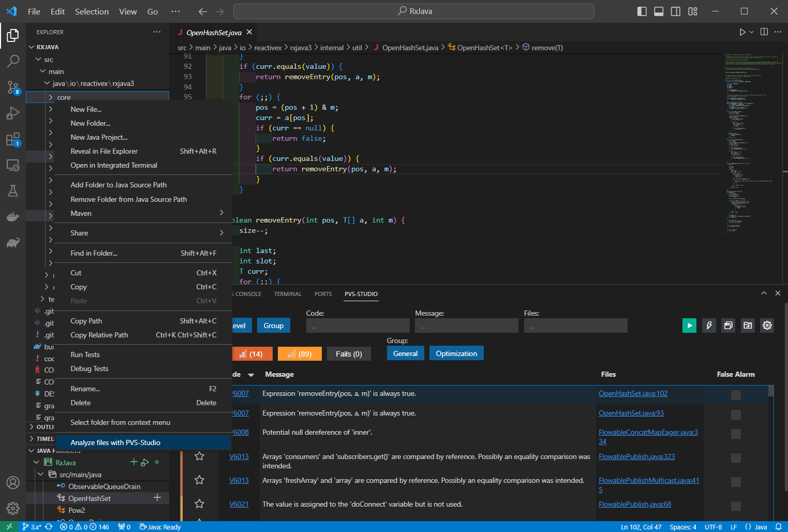The image size is (788, 532).
Task: Click the Message filter input field
Action: click(x=466, y=325)
